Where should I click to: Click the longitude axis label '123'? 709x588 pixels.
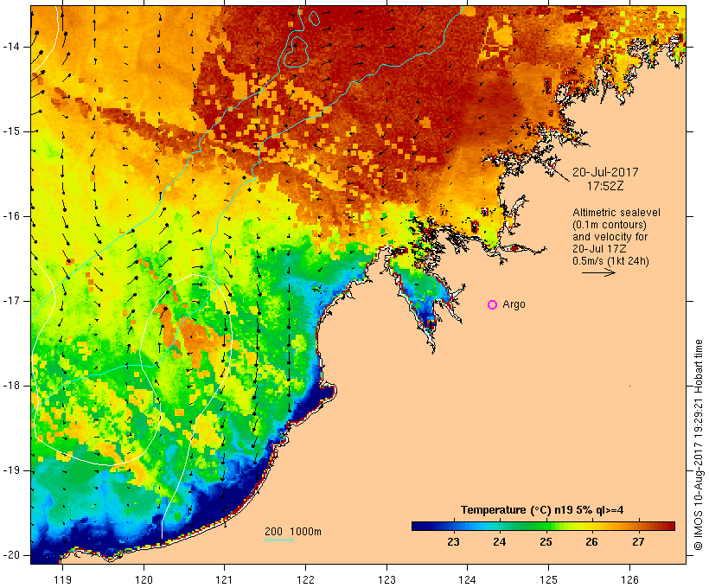pyautogui.click(x=386, y=579)
